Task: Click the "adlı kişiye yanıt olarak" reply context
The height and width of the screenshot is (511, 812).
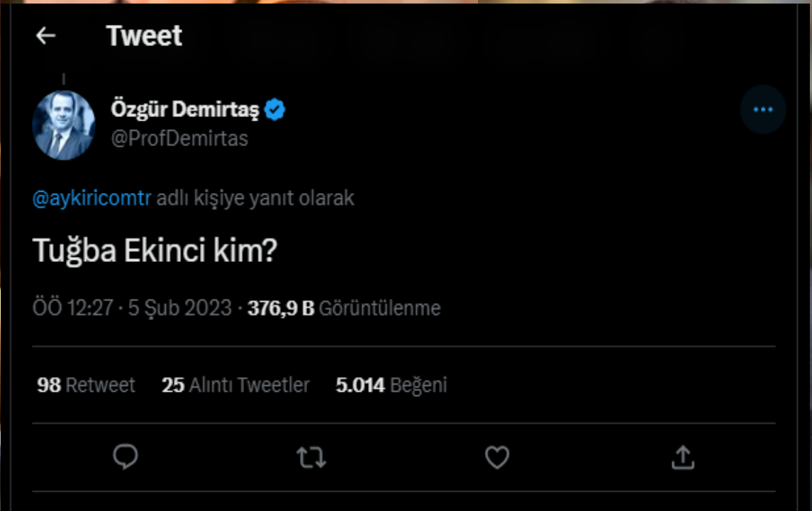Action: point(255,199)
